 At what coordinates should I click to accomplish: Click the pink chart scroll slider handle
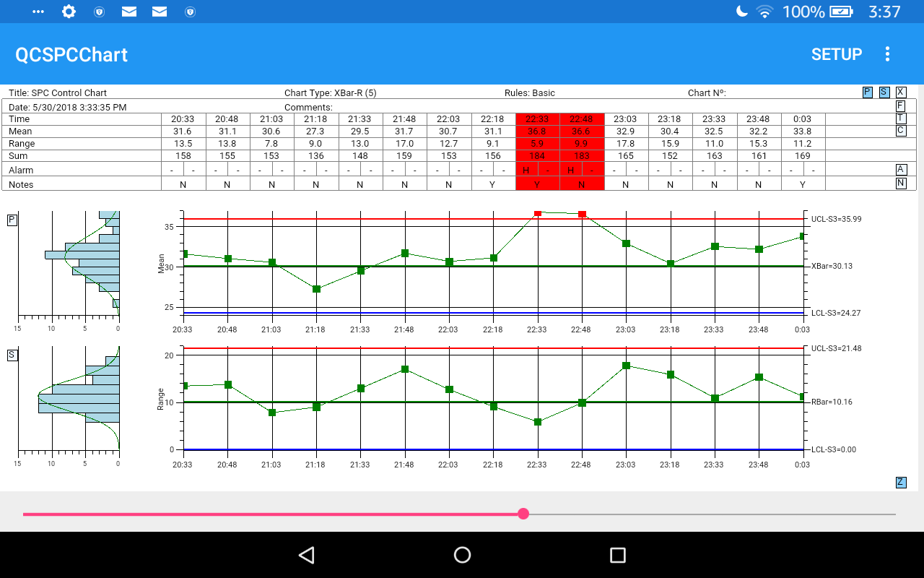tap(523, 514)
